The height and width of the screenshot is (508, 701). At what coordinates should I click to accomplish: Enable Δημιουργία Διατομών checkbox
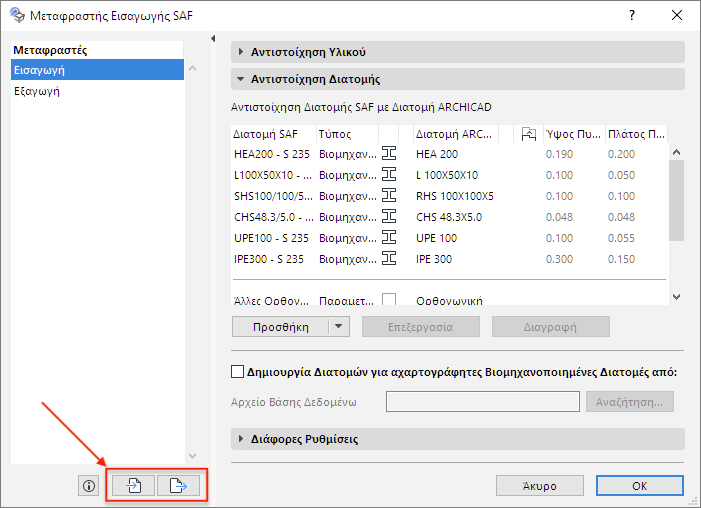(x=237, y=372)
